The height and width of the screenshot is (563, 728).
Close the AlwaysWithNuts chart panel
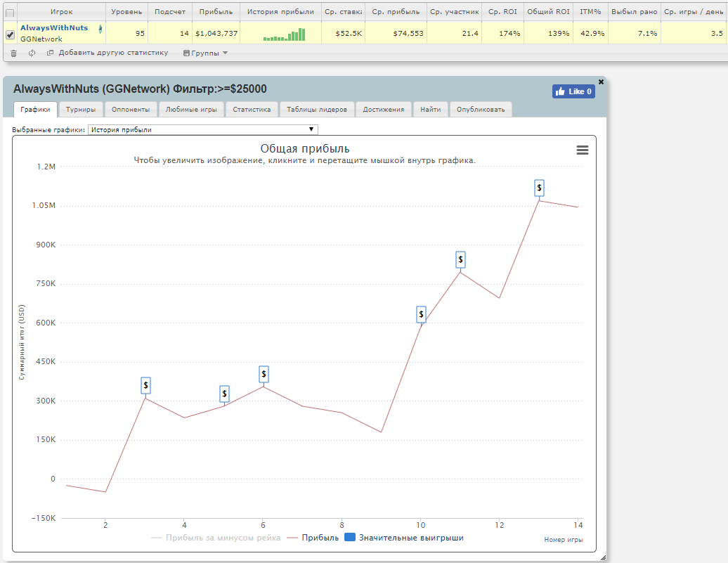point(601,82)
